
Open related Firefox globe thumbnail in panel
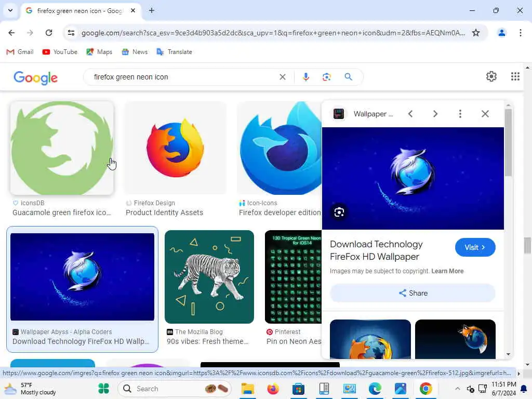[370, 339]
